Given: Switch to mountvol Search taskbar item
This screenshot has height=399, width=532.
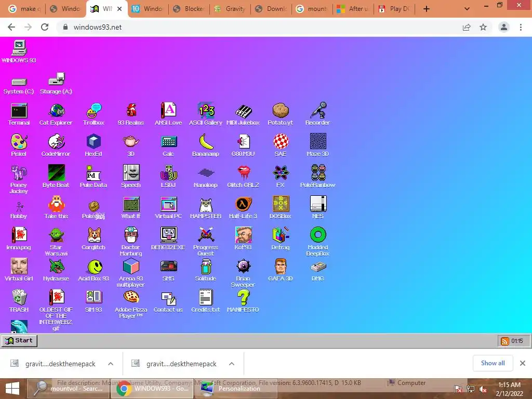Looking at the screenshot, I should click(x=69, y=389).
